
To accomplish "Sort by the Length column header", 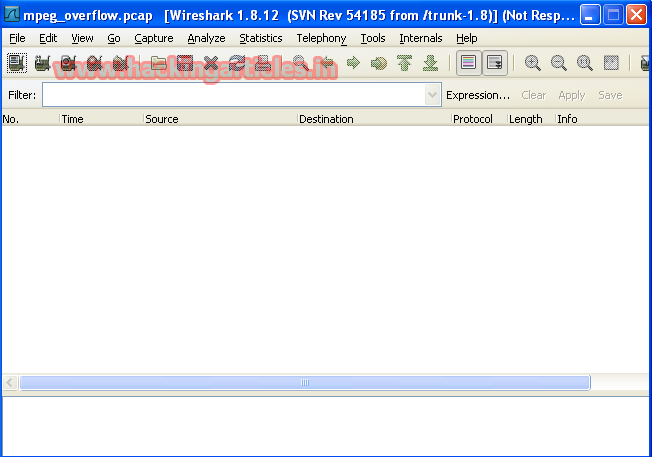I will 531,119.
